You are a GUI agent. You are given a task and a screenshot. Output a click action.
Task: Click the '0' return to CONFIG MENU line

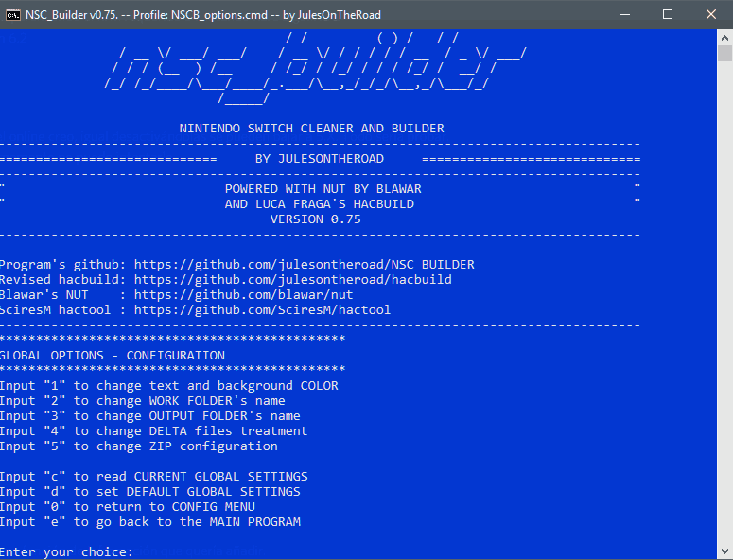point(128,507)
